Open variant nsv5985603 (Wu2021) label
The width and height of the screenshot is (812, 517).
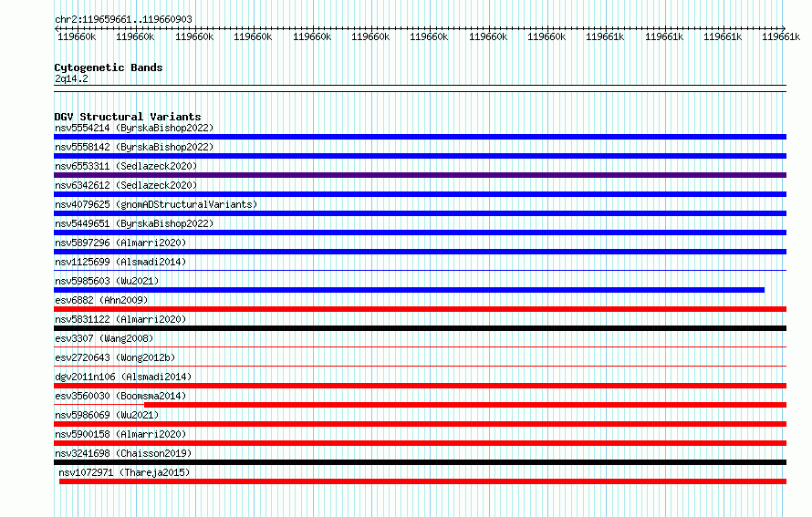point(107,281)
